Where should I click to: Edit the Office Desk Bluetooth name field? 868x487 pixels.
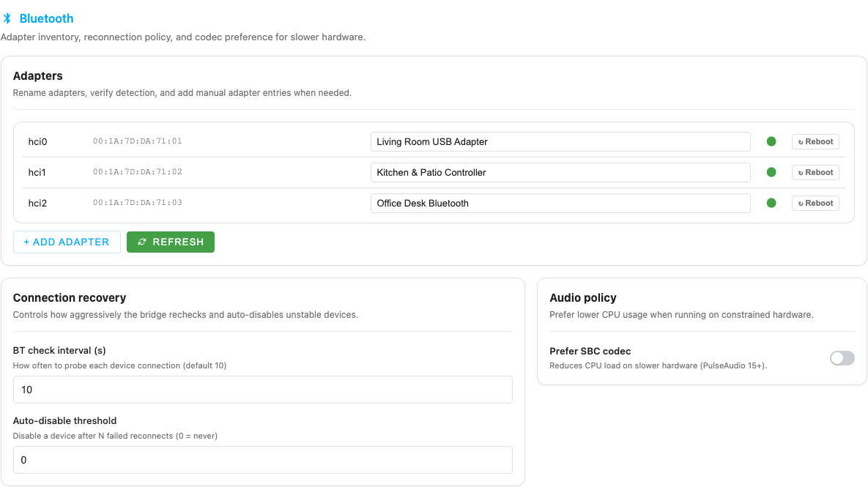[x=560, y=203]
